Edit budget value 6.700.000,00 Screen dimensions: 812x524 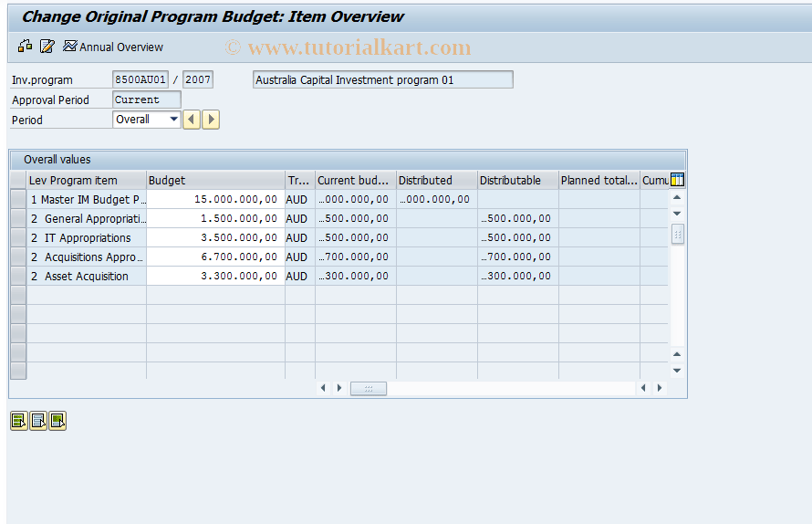pos(215,257)
